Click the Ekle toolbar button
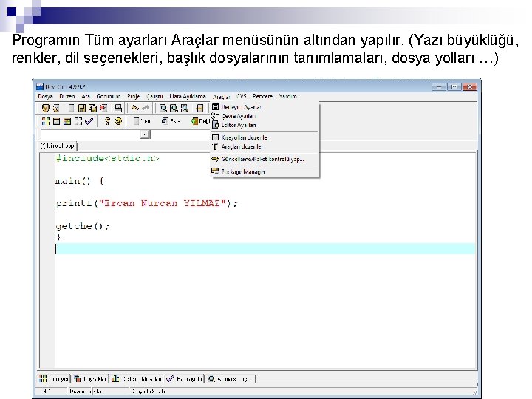The width and height of the screenshot is (532, 399). (x=171, y=121)
